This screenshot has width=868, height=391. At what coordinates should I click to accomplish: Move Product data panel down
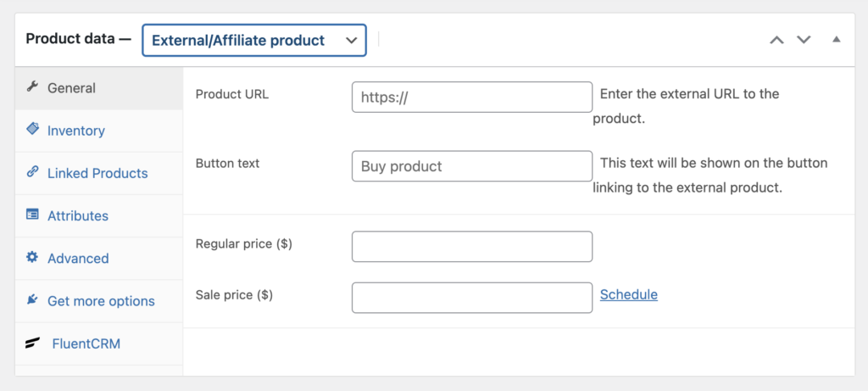point(804,40)
